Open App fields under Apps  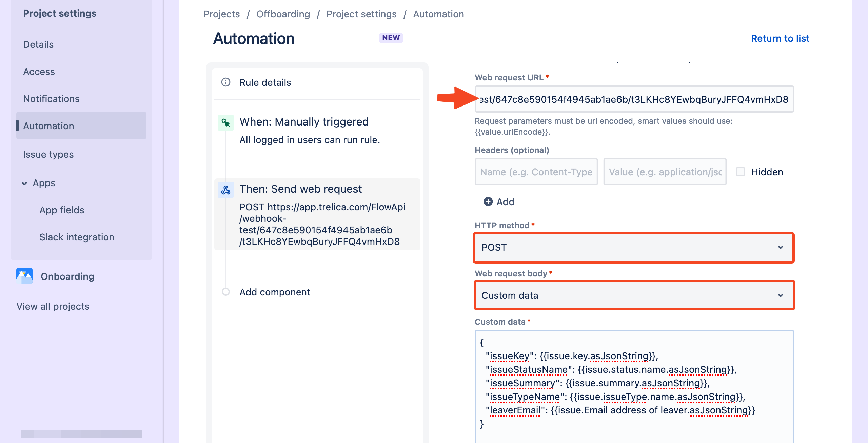click(62, 210)
